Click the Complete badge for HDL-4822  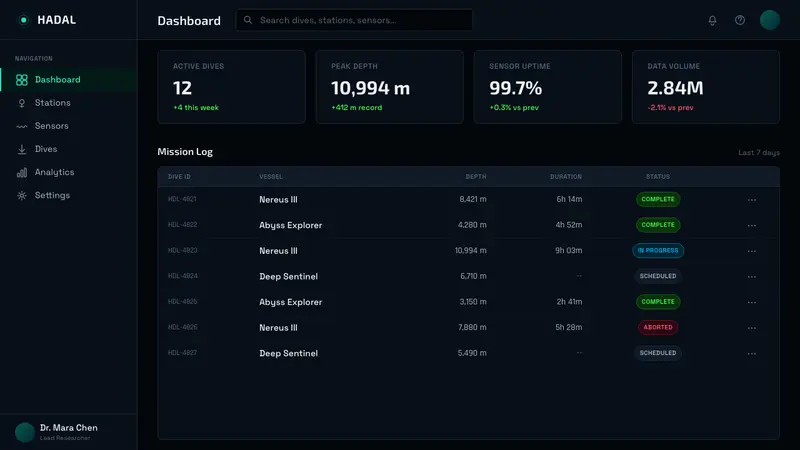click(658, 224)
